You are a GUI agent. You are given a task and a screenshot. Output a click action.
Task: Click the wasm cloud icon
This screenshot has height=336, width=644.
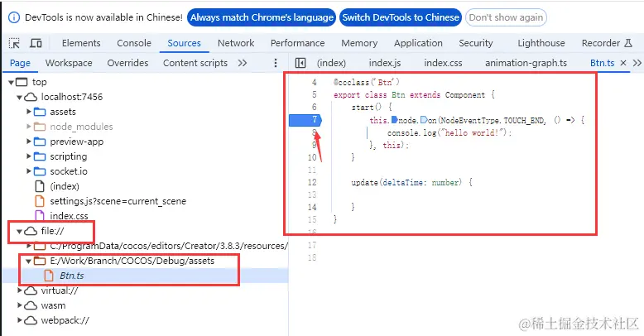click(x=31, y=305)
